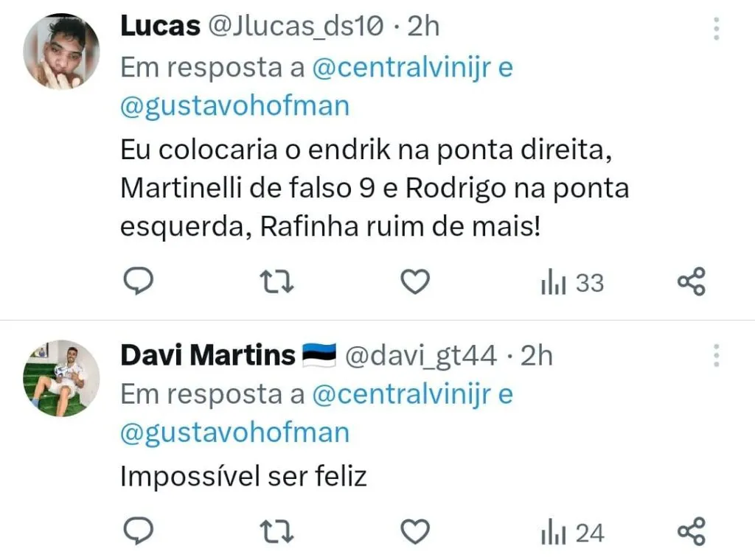Open @centralvinijr mention in Davi's reply
This screenshot has height=560, width=755.
402,394
